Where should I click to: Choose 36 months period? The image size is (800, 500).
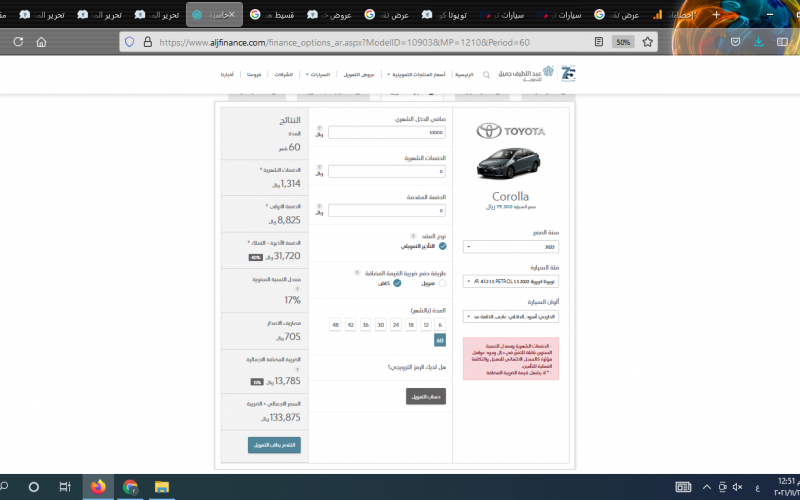365,324
